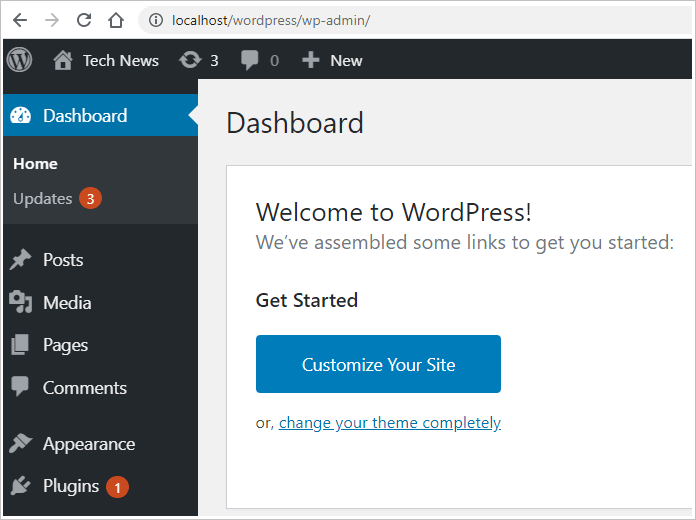The height and width of the screenshot is (520, 696).
Task: Click the Dashboard gauge icon in the sidebar
Action: point(20,115)
